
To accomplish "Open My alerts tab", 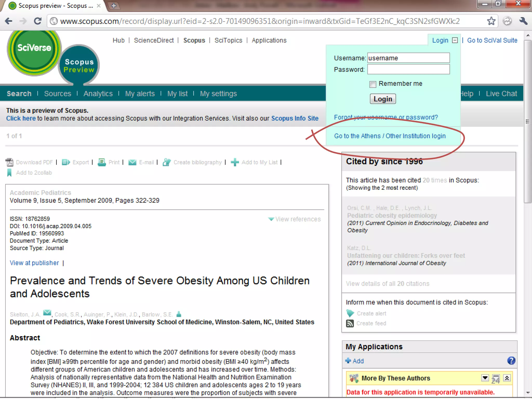I will (140, 94).
